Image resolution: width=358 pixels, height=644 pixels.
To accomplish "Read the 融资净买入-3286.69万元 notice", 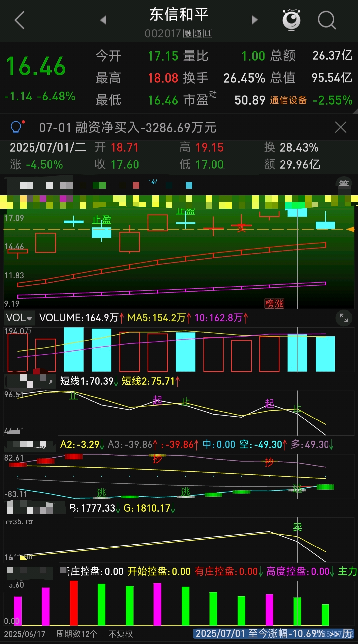I will [128, 127].
